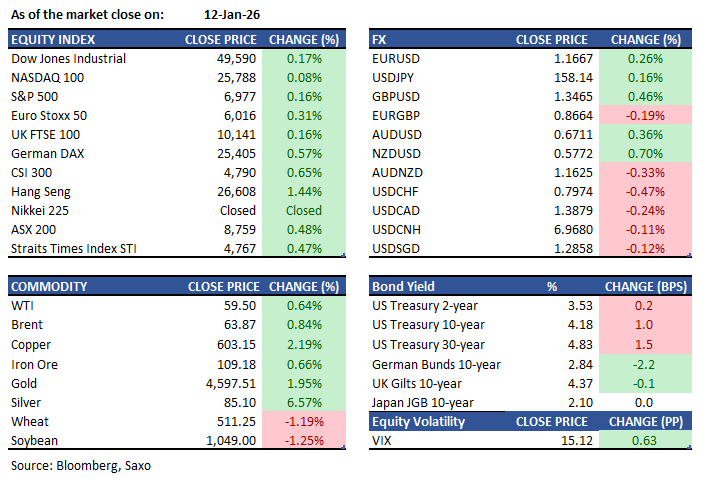Select the Wheat -1.19% change cell
The image size is (706, 479).
(x=304, y=421)
